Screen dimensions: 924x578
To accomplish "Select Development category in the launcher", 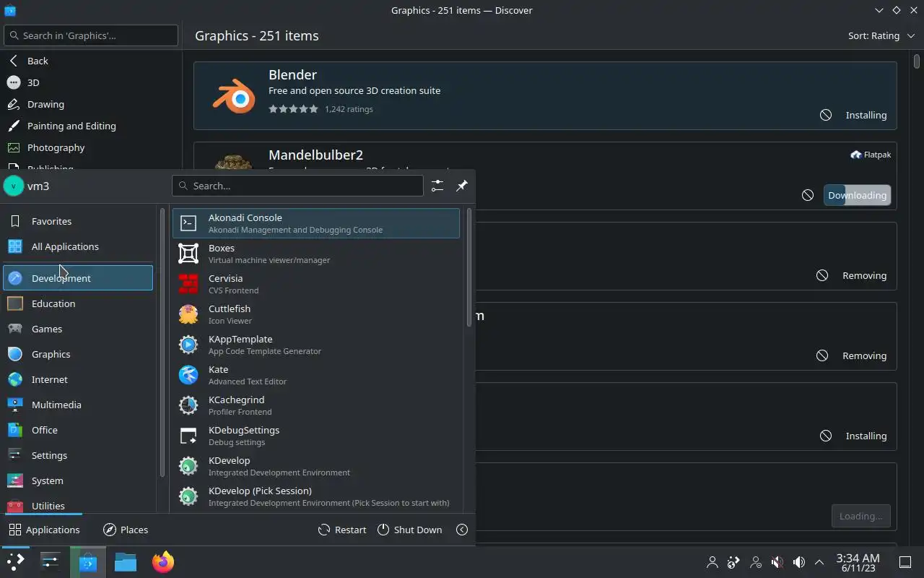I will coord(78,278).
